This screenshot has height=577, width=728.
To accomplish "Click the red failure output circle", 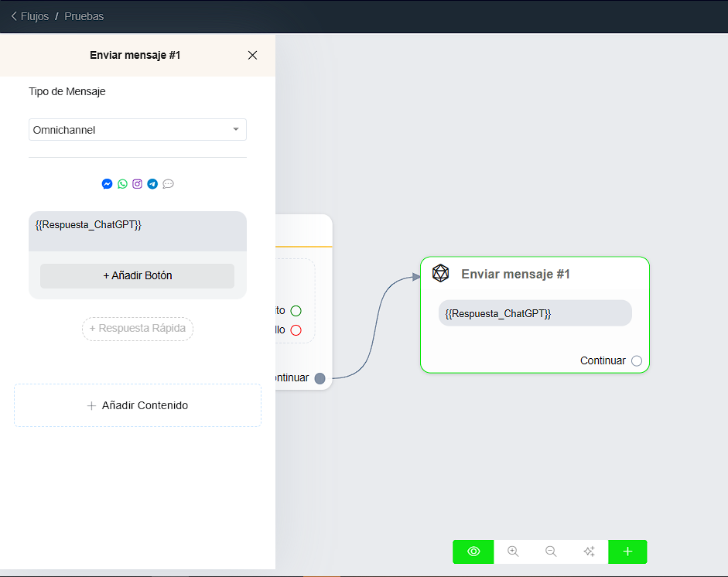I will (x=296, y=330).
